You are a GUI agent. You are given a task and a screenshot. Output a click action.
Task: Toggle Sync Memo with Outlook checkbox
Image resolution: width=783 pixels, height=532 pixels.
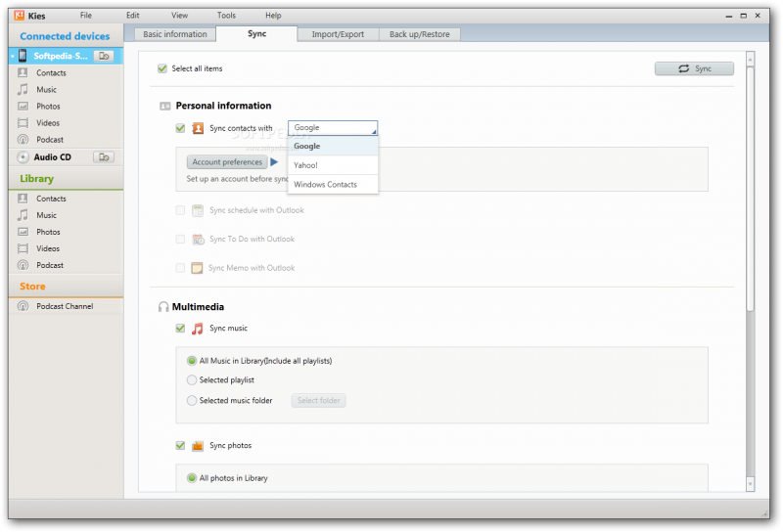[x=180, y=268]
